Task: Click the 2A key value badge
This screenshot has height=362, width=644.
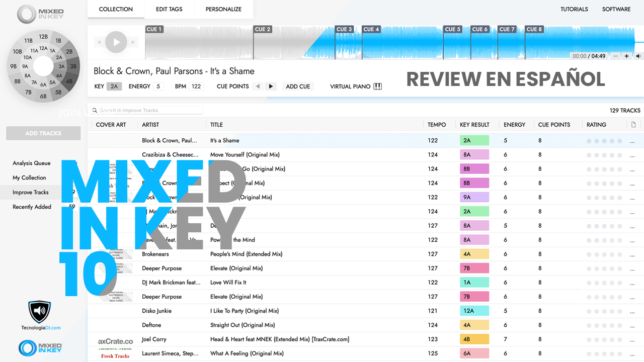Action: pyautogui.click(x=114, y=86)
